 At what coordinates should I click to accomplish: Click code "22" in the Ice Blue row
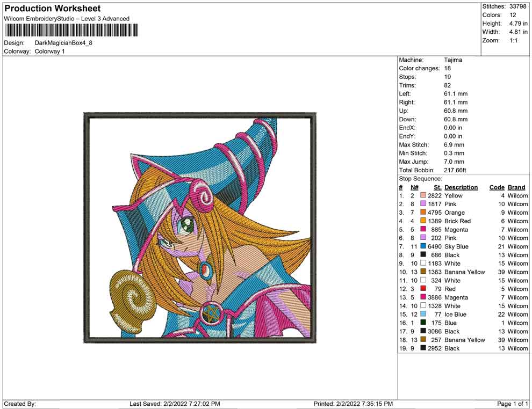pos(501,314)
